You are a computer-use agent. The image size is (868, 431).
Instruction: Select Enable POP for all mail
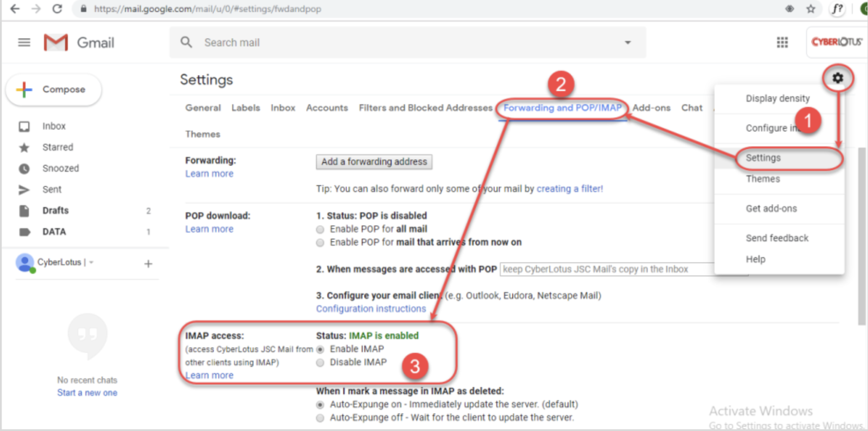pyautogui.click(x=320, y=230)
